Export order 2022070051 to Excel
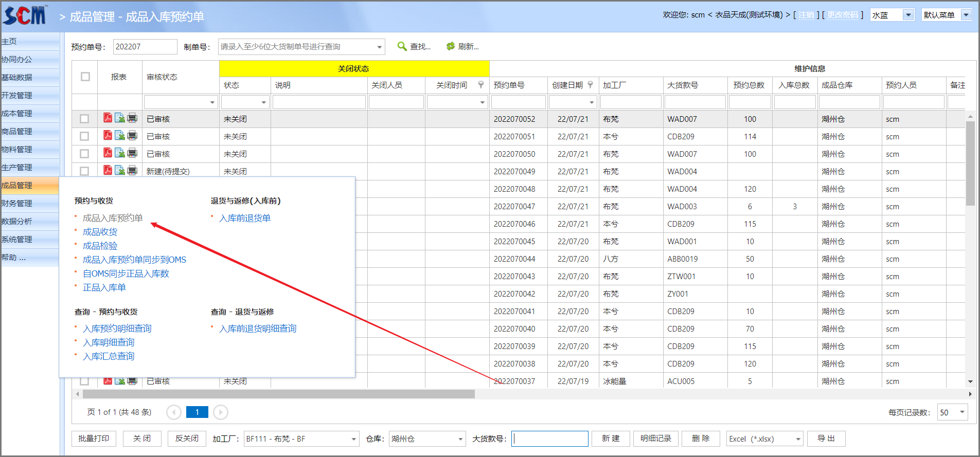The width and height of the screenshot is (980, 457). tap(120, 136)
